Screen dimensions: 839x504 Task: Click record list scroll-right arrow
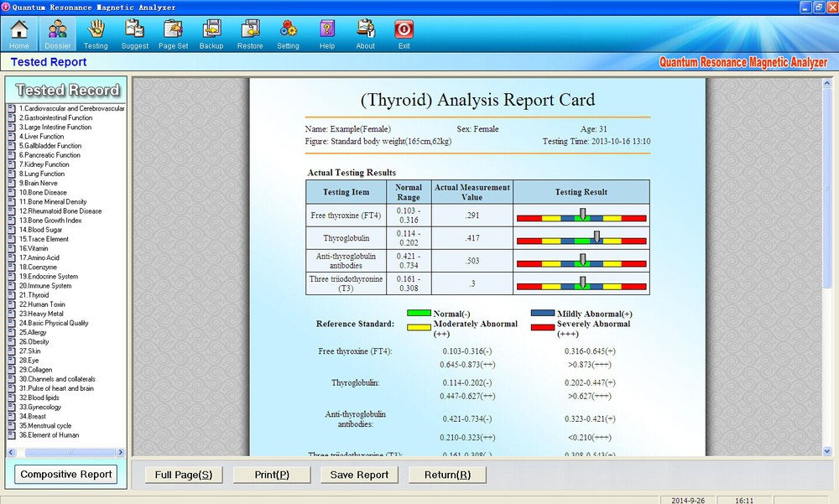tap(120, 453)
